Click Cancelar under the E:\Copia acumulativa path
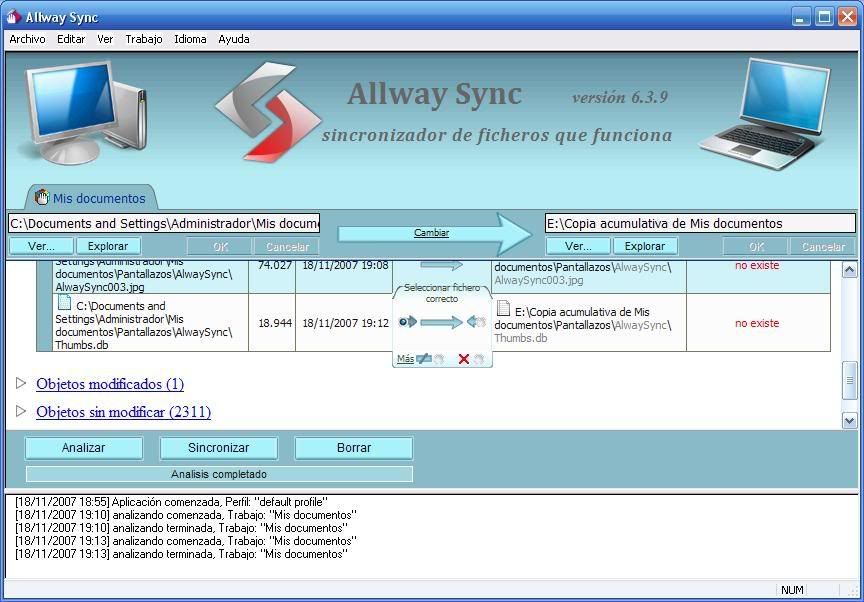Viewport: 864px width, 602px height. click(823, 247)
